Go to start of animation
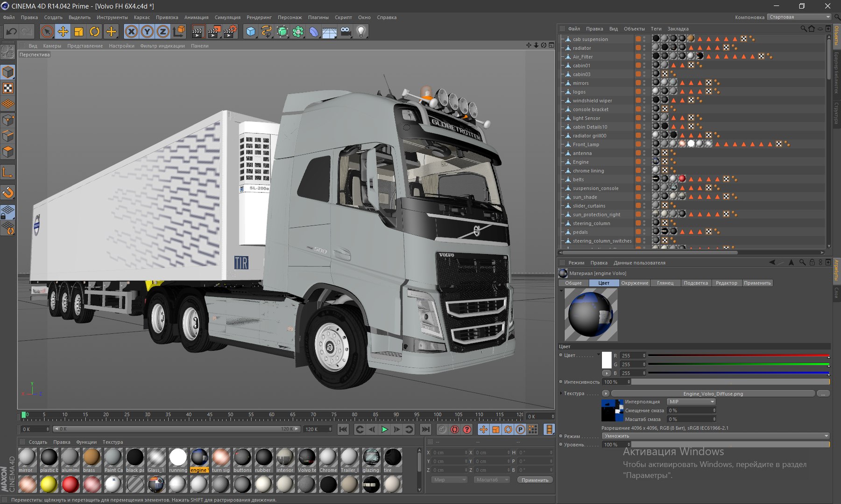 343,429
